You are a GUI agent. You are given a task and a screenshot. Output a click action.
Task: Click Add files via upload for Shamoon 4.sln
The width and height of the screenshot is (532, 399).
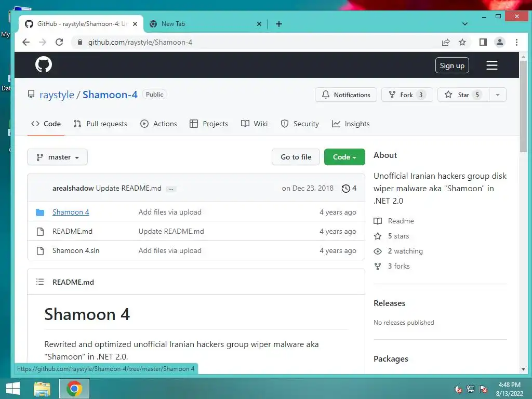[x=170, y=251]
